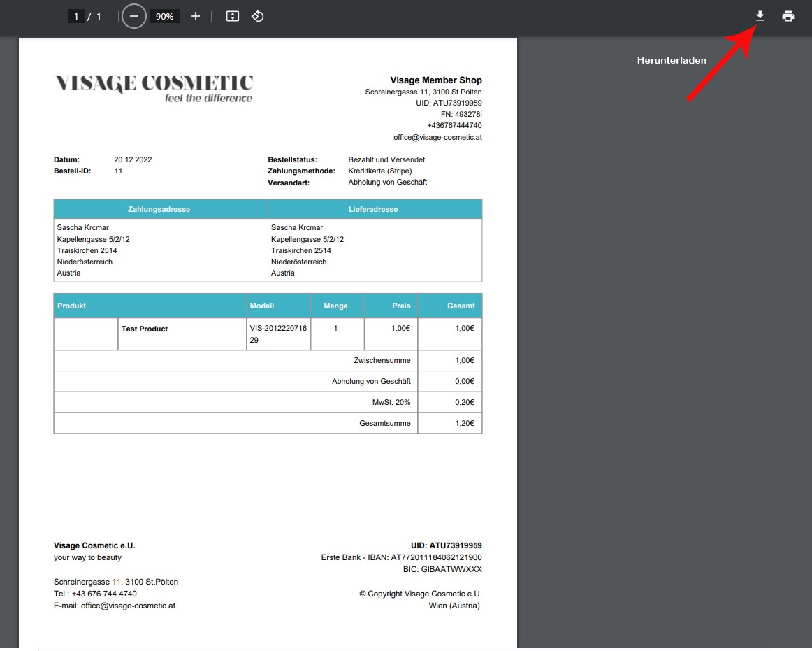The width and height of the screenshot is (812, 651).
Task: Click the zoom out minus button
Action: [x=134, y=16]
